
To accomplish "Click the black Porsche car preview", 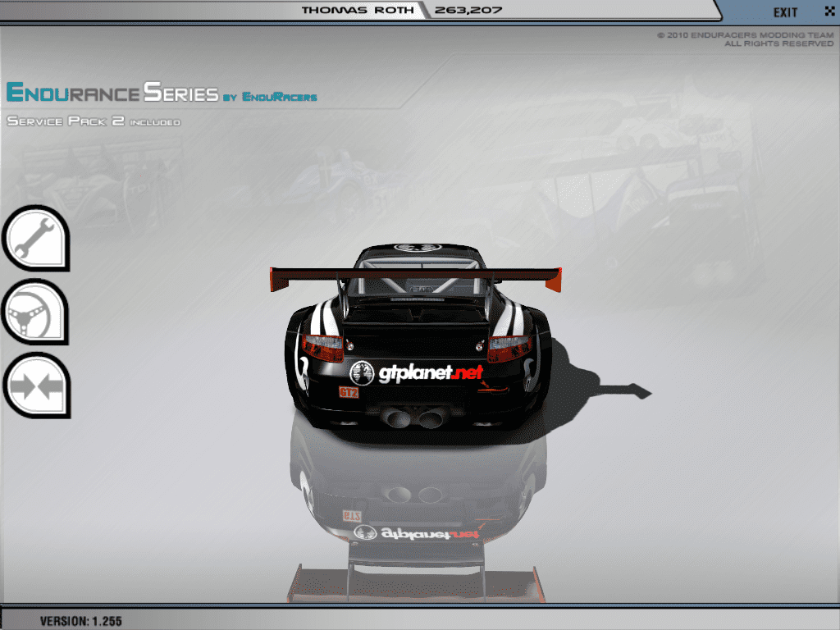I will pos(416,337).
